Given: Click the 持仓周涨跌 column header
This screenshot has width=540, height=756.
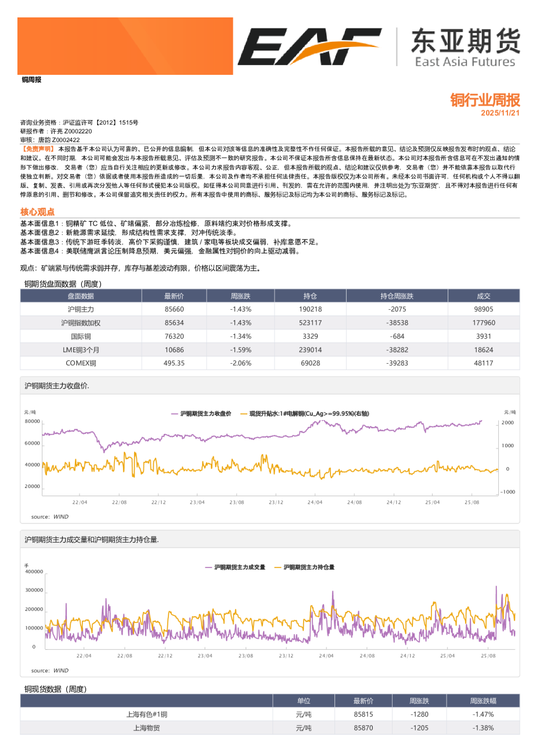Looking at the screenshot, I should pos(397,296).
